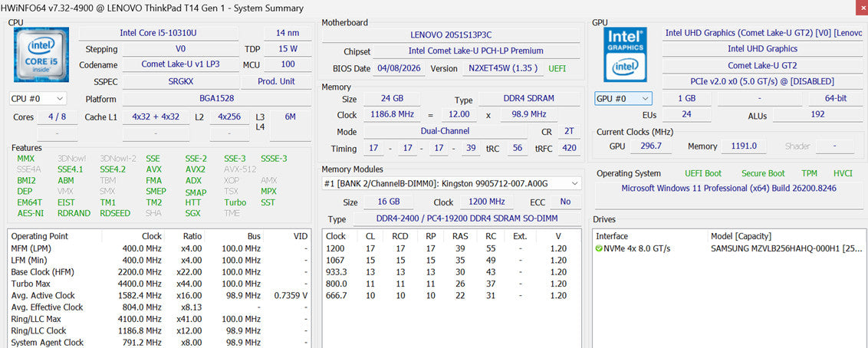Click the BIOS Date 04/08/2026 value
868x348 pixels.
pyautogui.click(x=399, y=69)
